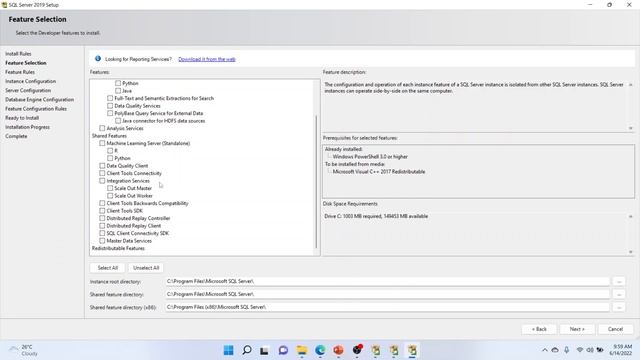Click the blue info icon beside Reporting Services
This screenshot has width=640, height=360.
tap(98, 59)
